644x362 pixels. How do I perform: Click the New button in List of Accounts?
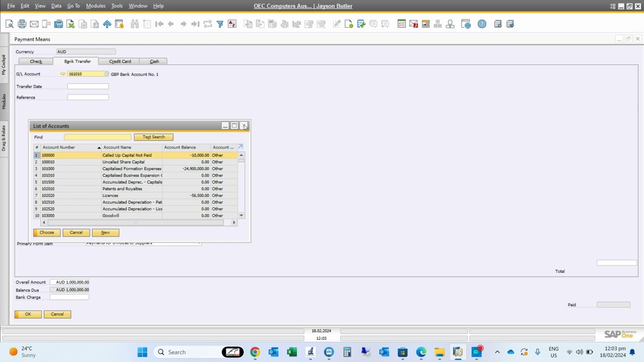point(105,232)
